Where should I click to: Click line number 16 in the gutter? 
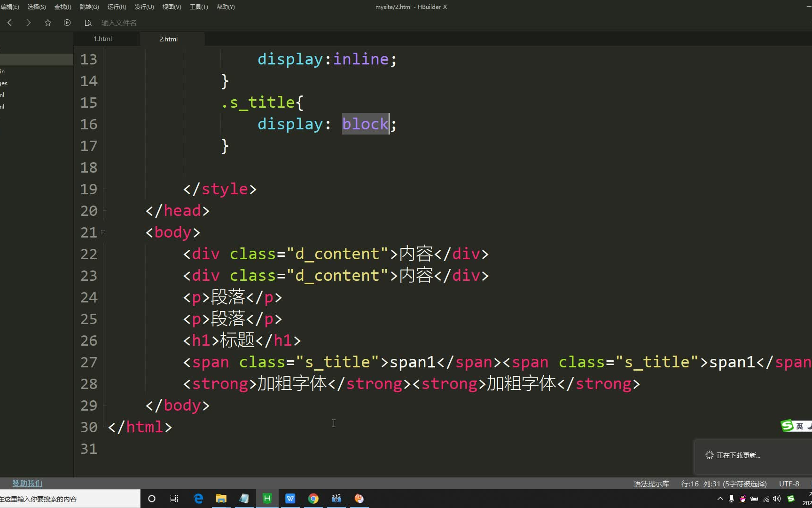pyautogui.click(x=89, y=124)
